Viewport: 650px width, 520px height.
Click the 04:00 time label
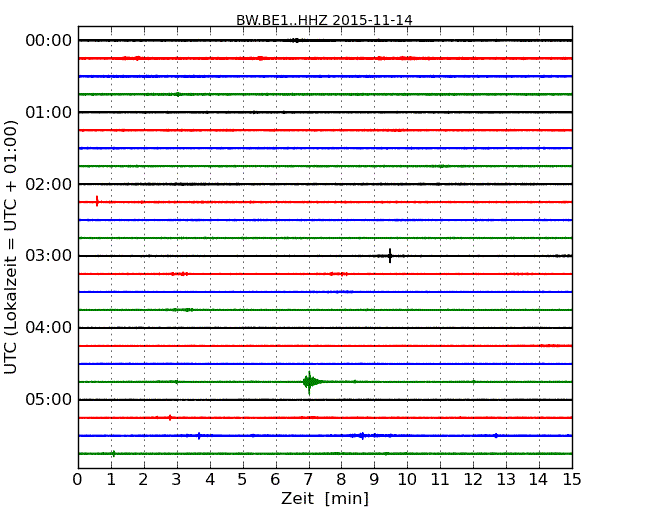tap(49, 328)
